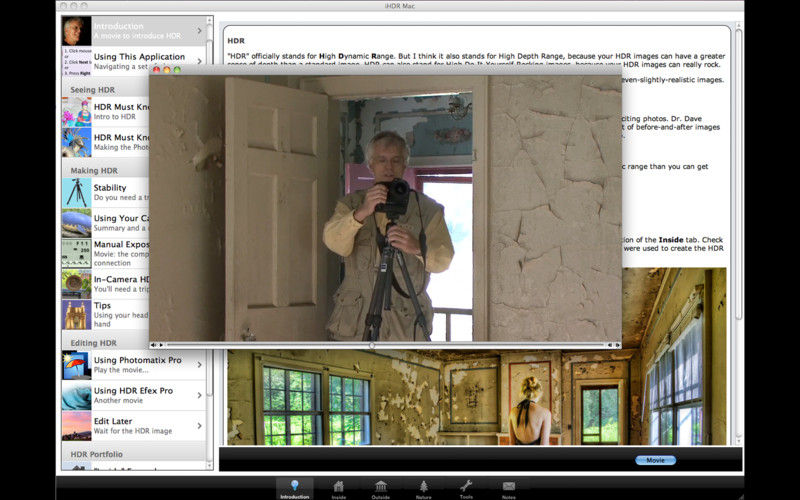The height and width of the screenshot is (500, 800).
Task: Click the movie window volume speaker icon
Action: click(x=153, y=345)
